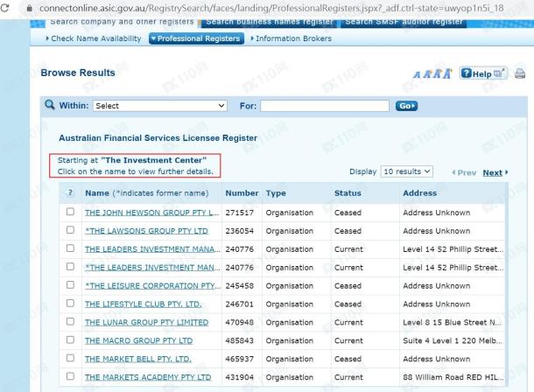Open *THE LEISURE CORPORATION PTY... link
Image resolution: width=534 pixels, height=392 pixels.
click(x=152, y=286)
